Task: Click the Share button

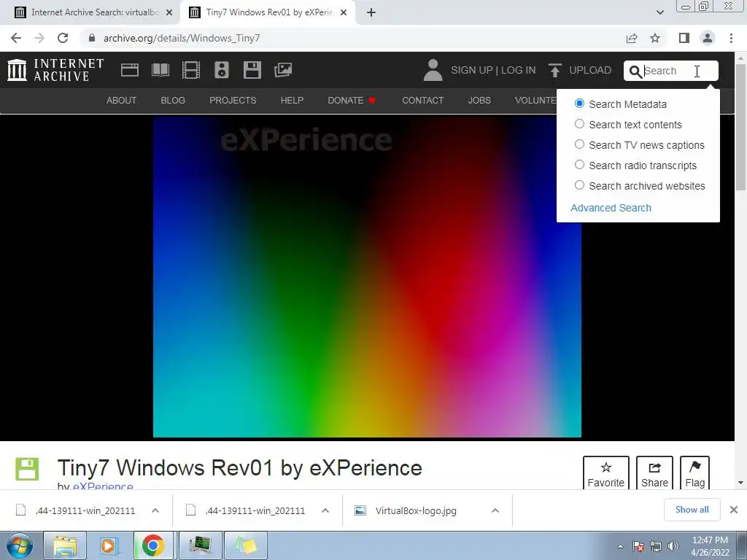Action: 654,472
